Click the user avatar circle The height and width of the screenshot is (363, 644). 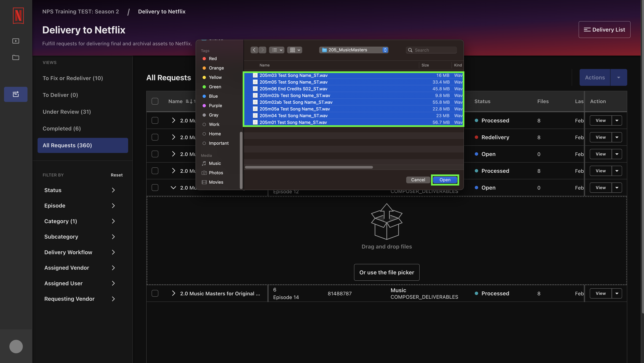point(16,346)
